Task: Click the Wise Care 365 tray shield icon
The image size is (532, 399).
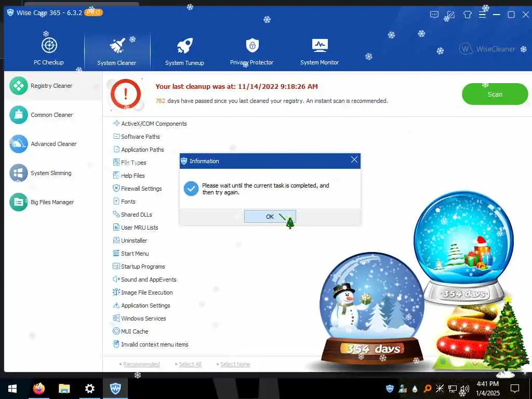Action: click(x=390, y=389)
